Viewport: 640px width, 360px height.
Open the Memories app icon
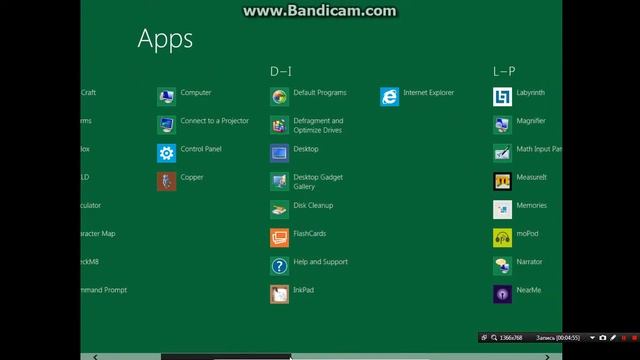coord(502,209)
